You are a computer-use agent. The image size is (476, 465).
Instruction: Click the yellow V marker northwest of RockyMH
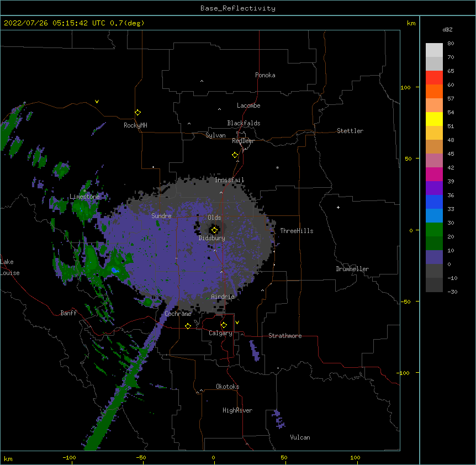(97, 102)
